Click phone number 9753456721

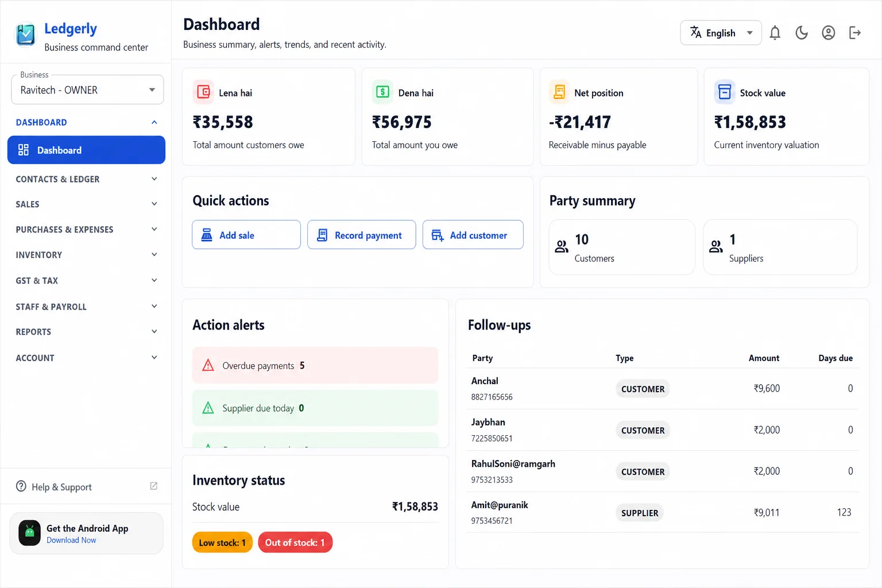492,521
